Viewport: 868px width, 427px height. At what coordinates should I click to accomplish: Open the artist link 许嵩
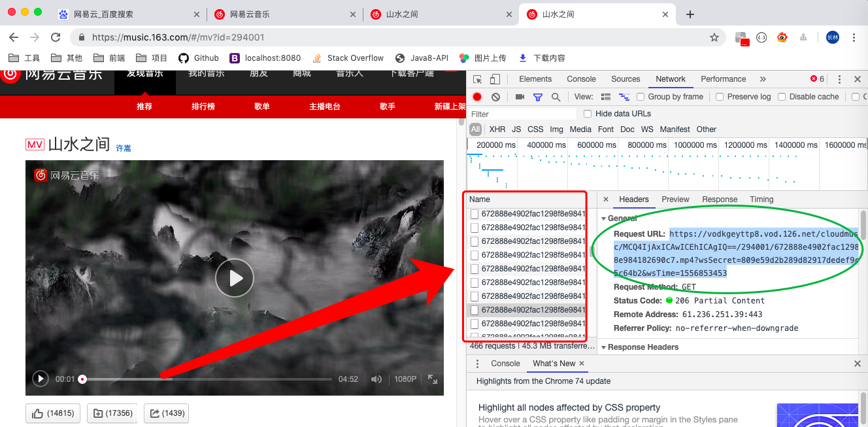point(124,148)
